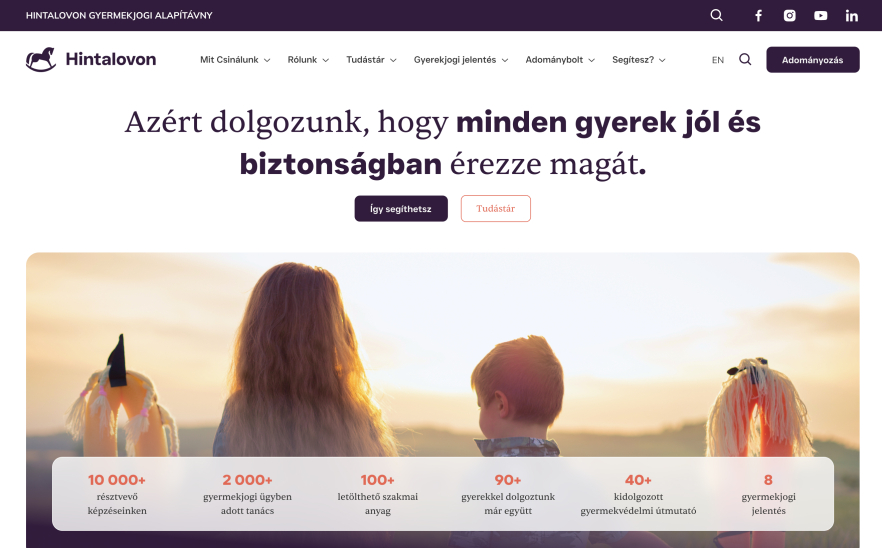Open the YouTube channel icon
The width and height of the screenshot is (882, 548).
(x=821, y=15)
